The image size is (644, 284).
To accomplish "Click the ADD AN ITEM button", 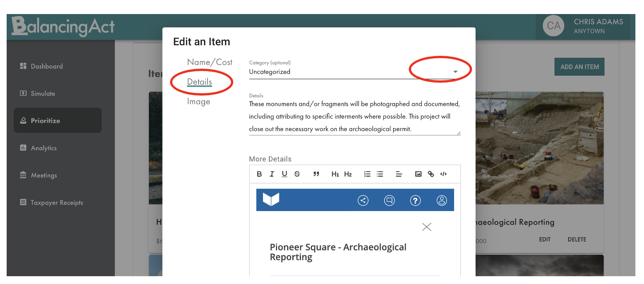I will (x=580, y=67).
